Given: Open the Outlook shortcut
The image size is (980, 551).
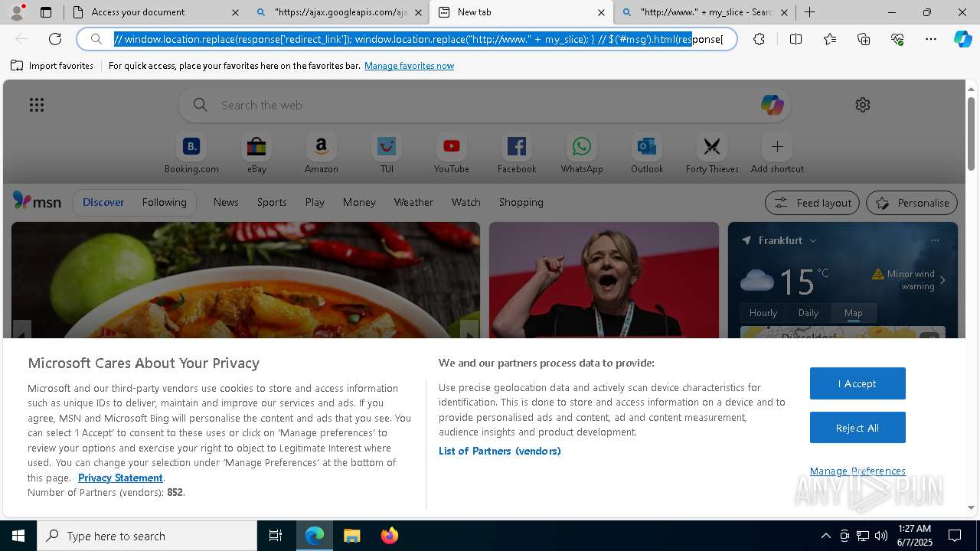Looking at the screenshot, I should [647, 154].
